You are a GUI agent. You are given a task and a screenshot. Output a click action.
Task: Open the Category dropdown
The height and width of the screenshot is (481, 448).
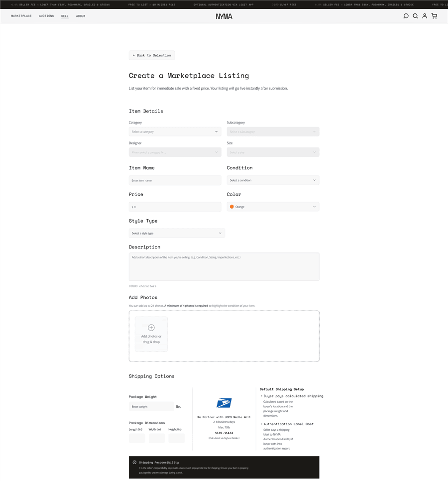pos(175,131)
